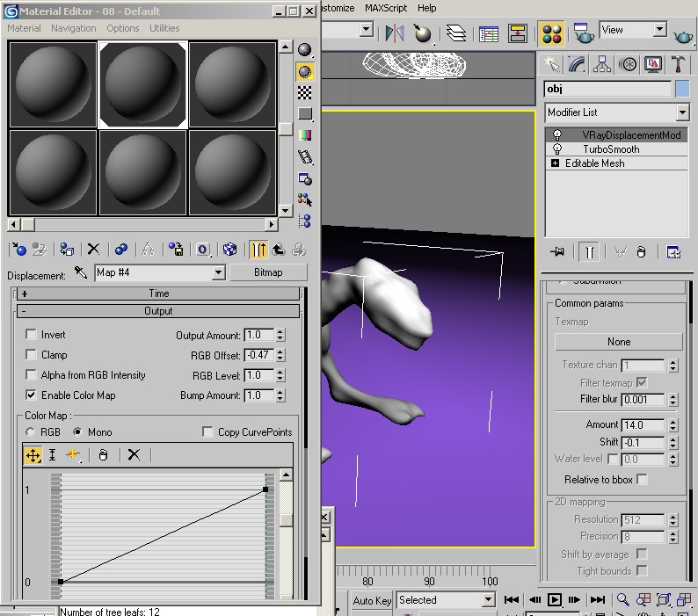Select the Scale Point curve tool
Screen dimensions: 698x616
click(52, 455)
